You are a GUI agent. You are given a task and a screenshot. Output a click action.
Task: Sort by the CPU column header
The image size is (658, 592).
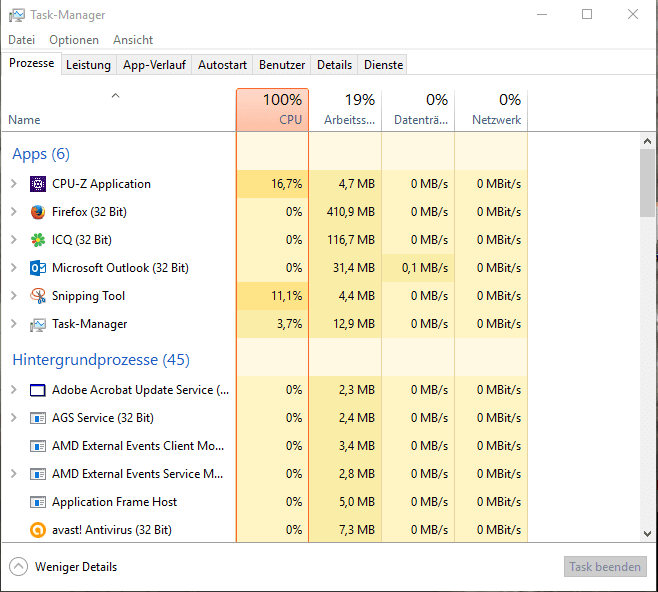(272, 110)
